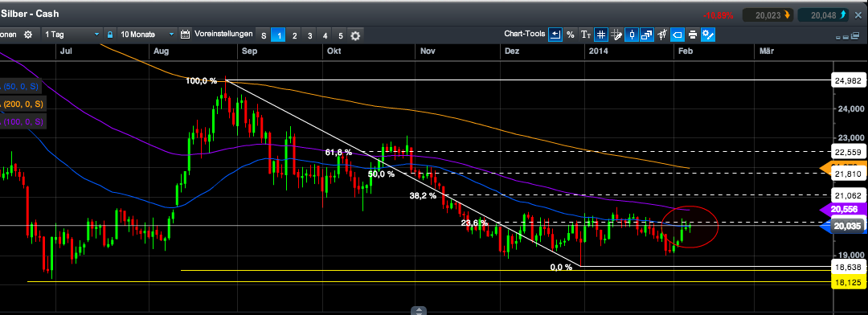Click the medium window size icon
The image size is (868, 315).
[845, 37]
